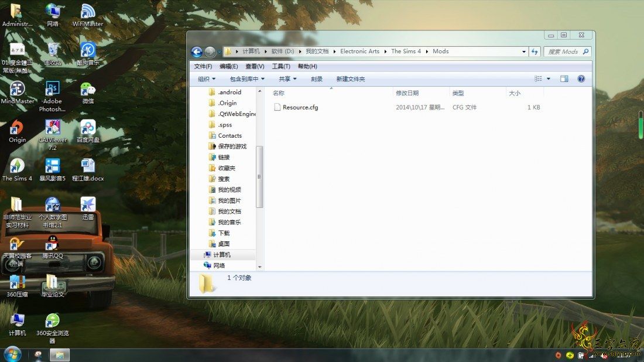Select 保存的游戏 in navigation tree
This screenshot has width=644, height=362.
(228, 146)
